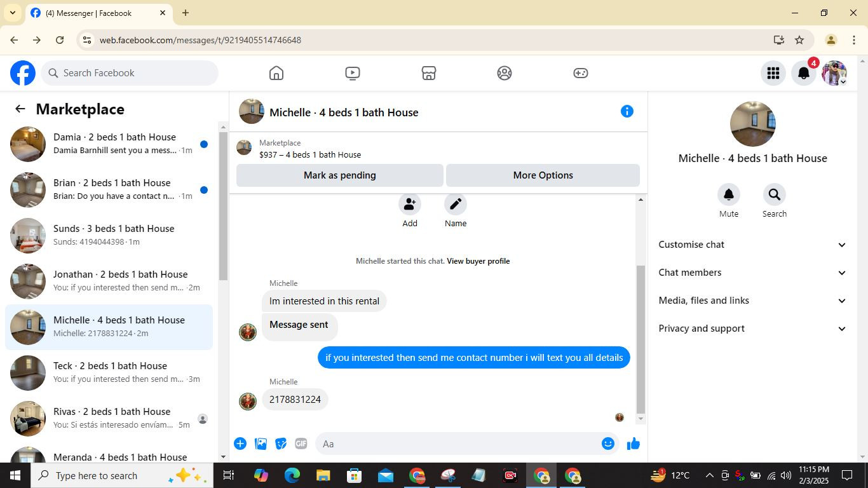
Task: Open the Marketplace storefront icon
Action: (x=429, y=73)
